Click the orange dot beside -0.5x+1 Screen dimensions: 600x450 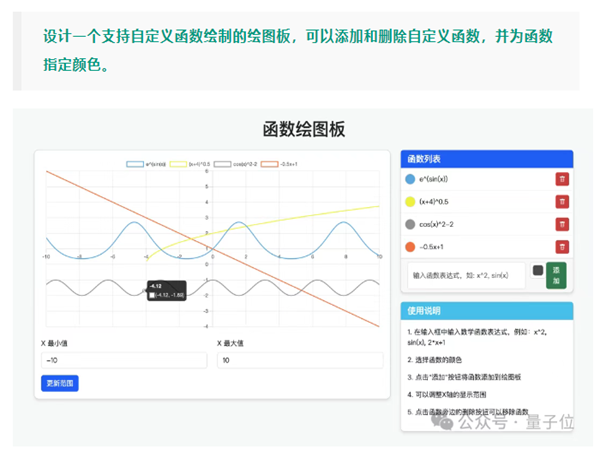coord(410,247)
